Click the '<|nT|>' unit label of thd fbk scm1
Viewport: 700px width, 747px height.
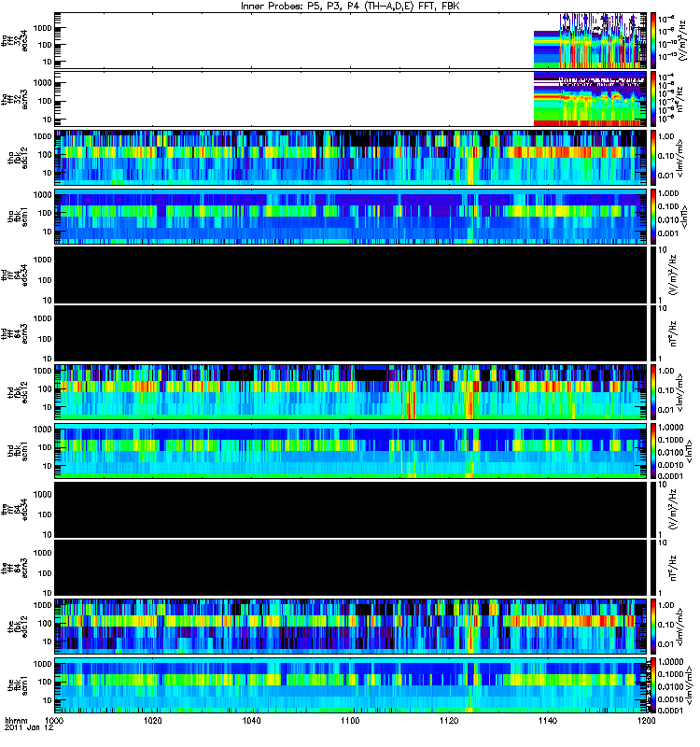pos(688,451)
